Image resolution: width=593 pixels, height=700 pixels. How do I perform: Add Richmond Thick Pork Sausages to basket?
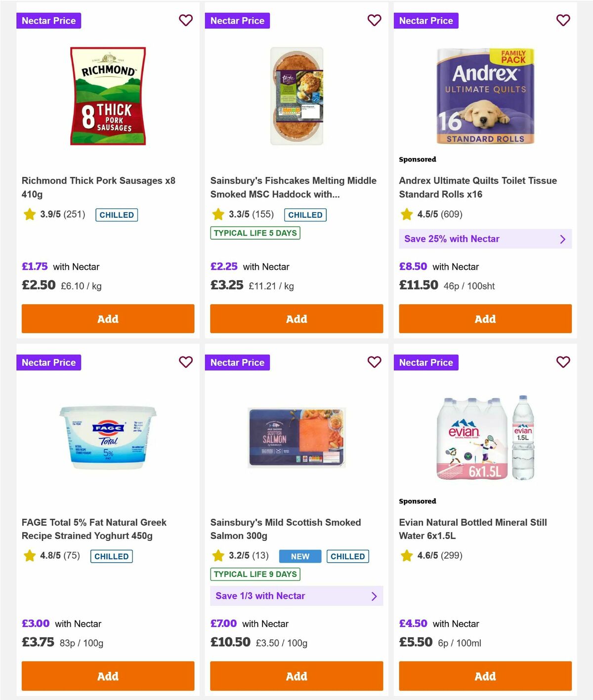tap(107, 319)
